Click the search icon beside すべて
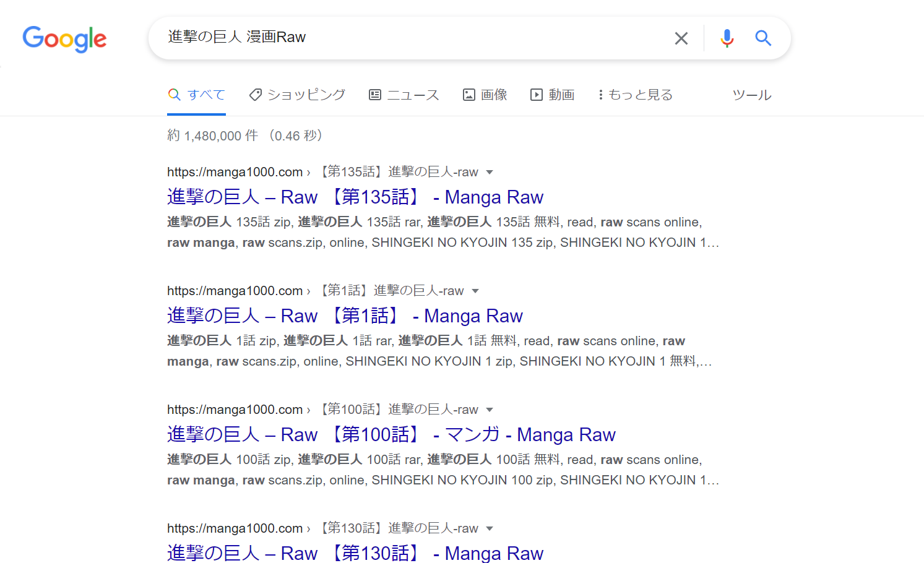 [175, 95]
